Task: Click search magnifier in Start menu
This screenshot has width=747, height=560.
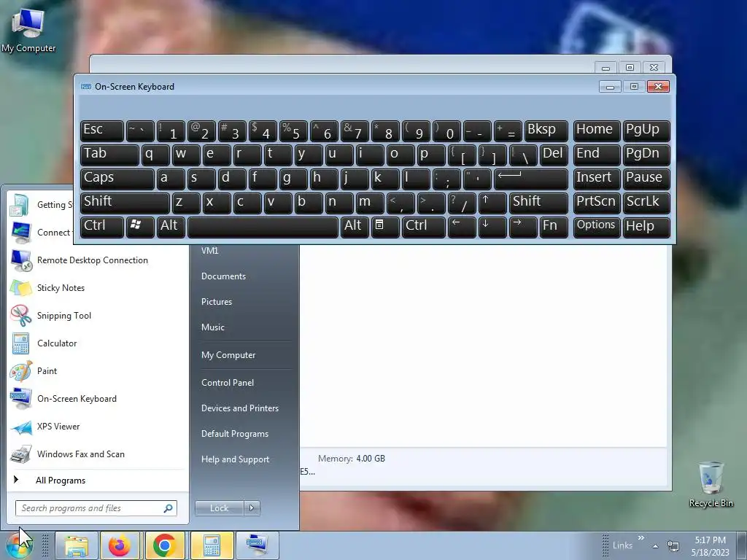Action: (x=168, y=508)
